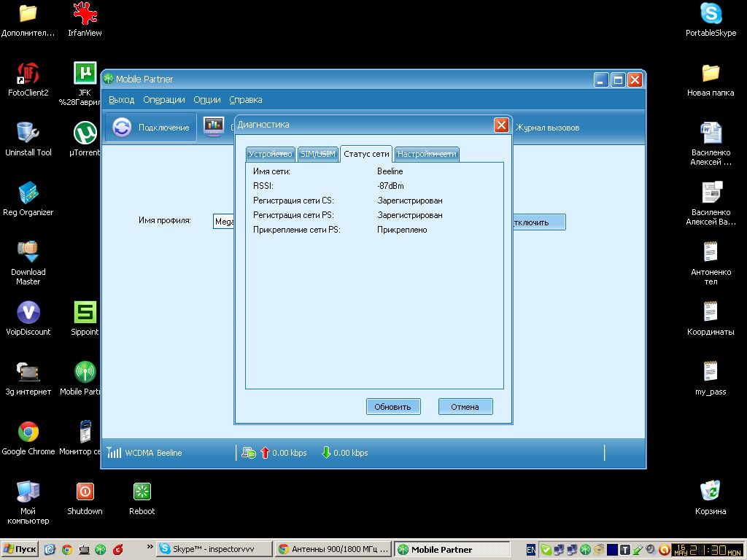This screenshot has width=747, height=560.
Task: Open the Sippoint desktop icon
Action: click(x=85, y=319)
